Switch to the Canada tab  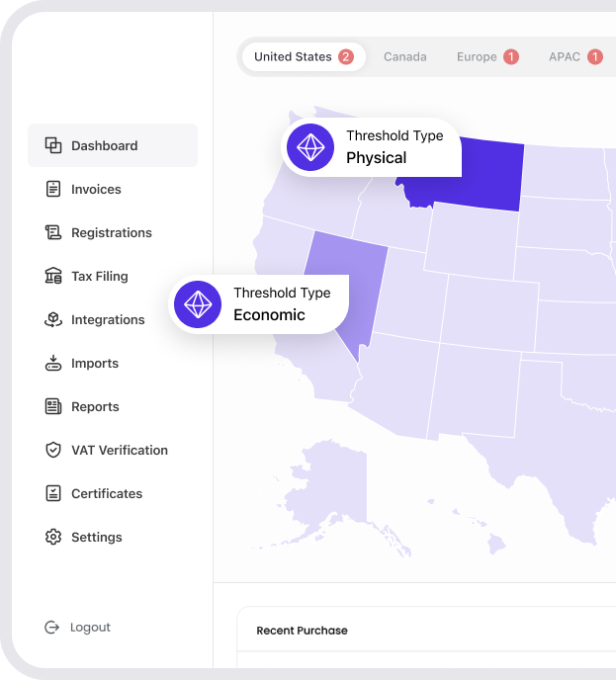coord(405,56)
